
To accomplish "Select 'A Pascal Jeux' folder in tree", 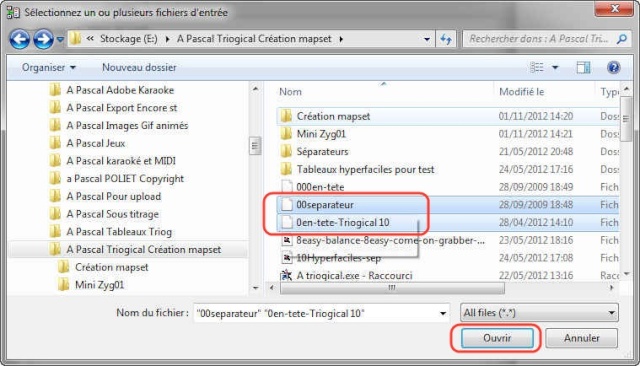I will point(96,143).
